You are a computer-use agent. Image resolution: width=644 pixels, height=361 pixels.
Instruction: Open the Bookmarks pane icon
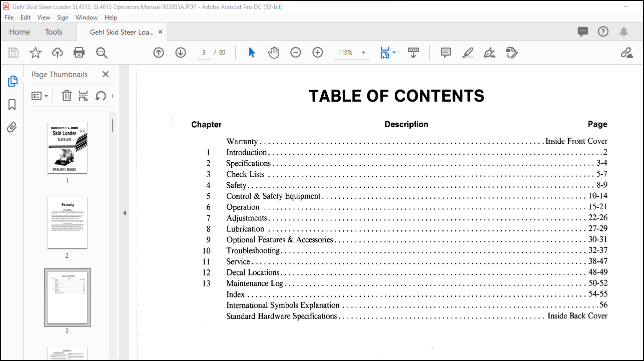coord(12,105)
